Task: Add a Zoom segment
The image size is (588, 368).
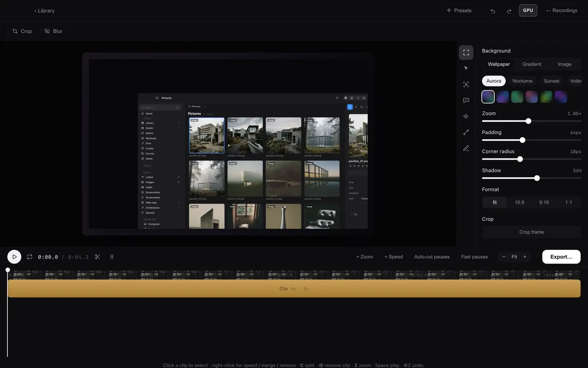Action: [x=365, y=257]
